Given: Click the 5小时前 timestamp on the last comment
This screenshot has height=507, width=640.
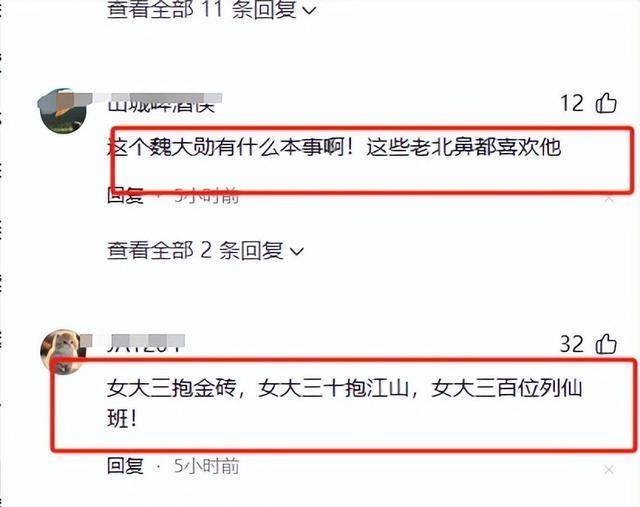Looking at the screenshot, I should coord(206,466).
